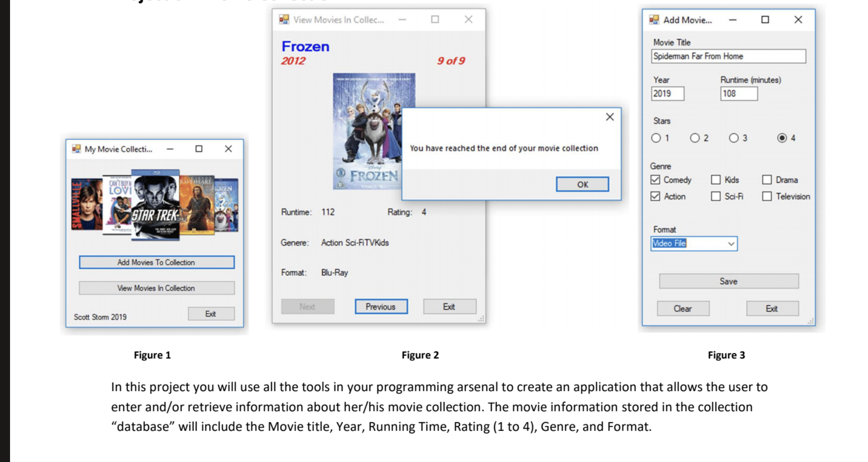The width and height of the screenshot is (868, 462).
Task: Click the View Movies window app icon
Action: pyautogui.click(x=284, y=19)
